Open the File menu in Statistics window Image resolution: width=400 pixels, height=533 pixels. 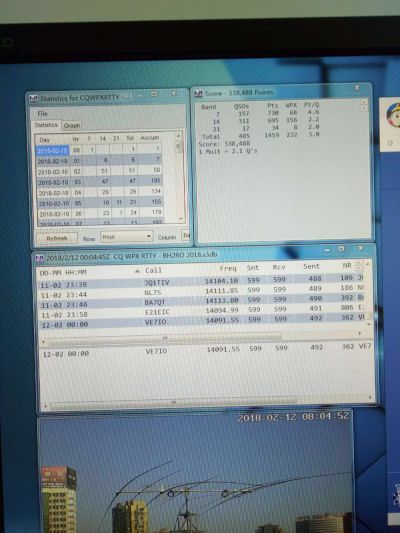tap(43, 113)
